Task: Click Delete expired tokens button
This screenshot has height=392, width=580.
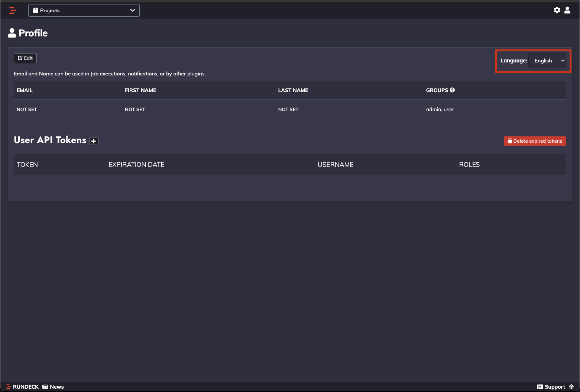Action: click(x=535, y=141)
